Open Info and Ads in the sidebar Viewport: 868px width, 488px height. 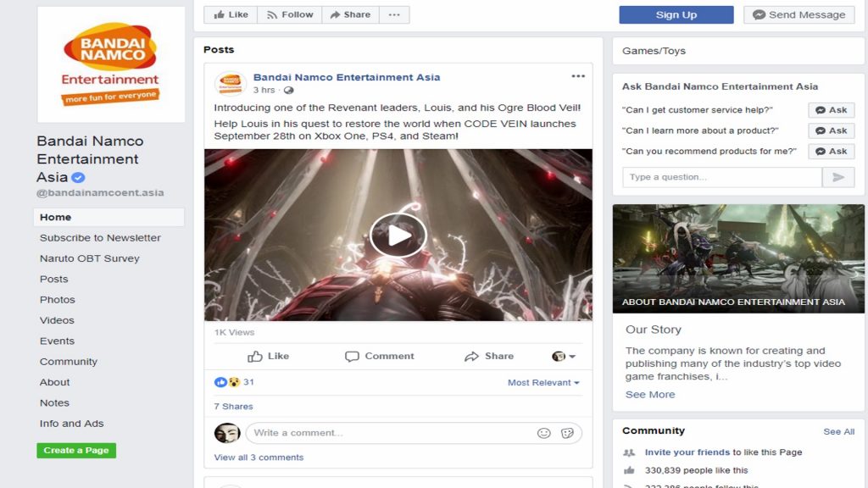[71, 424]
